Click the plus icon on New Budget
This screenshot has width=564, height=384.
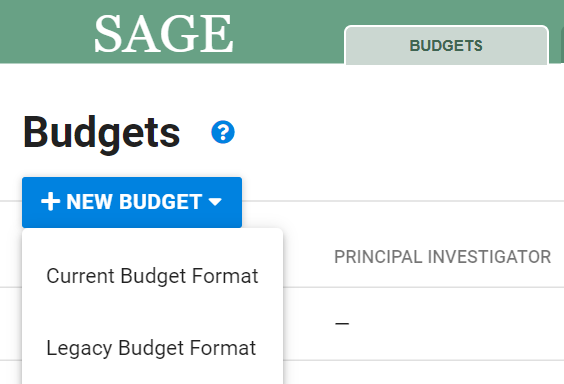tap(50, 201)
